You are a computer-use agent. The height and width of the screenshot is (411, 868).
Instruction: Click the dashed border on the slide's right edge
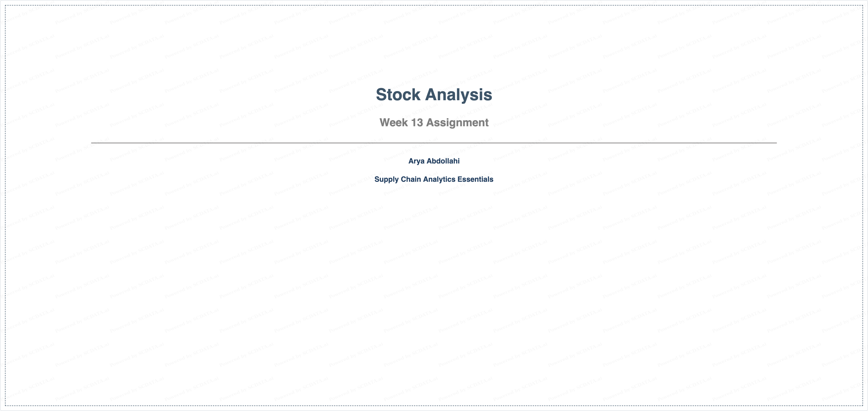point(863,205)
